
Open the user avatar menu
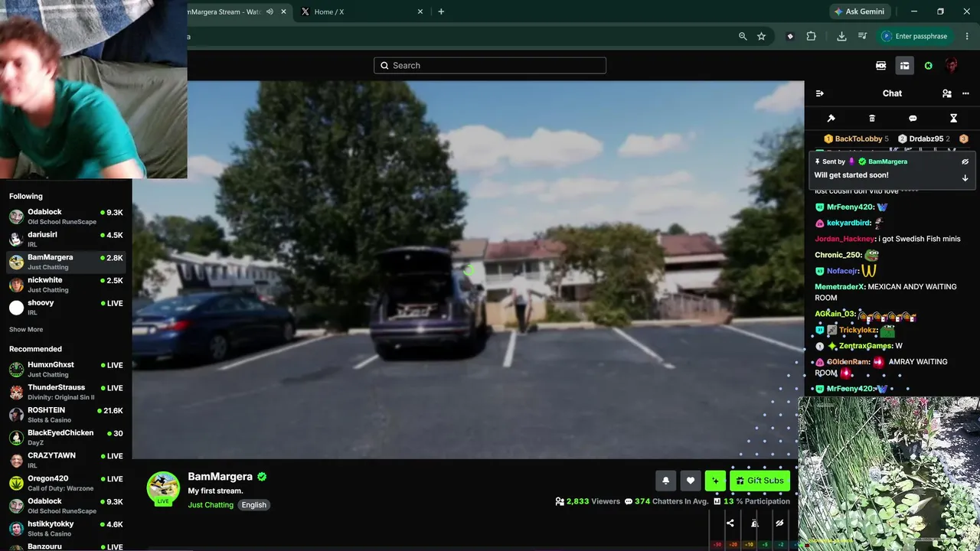coord(951,66)
